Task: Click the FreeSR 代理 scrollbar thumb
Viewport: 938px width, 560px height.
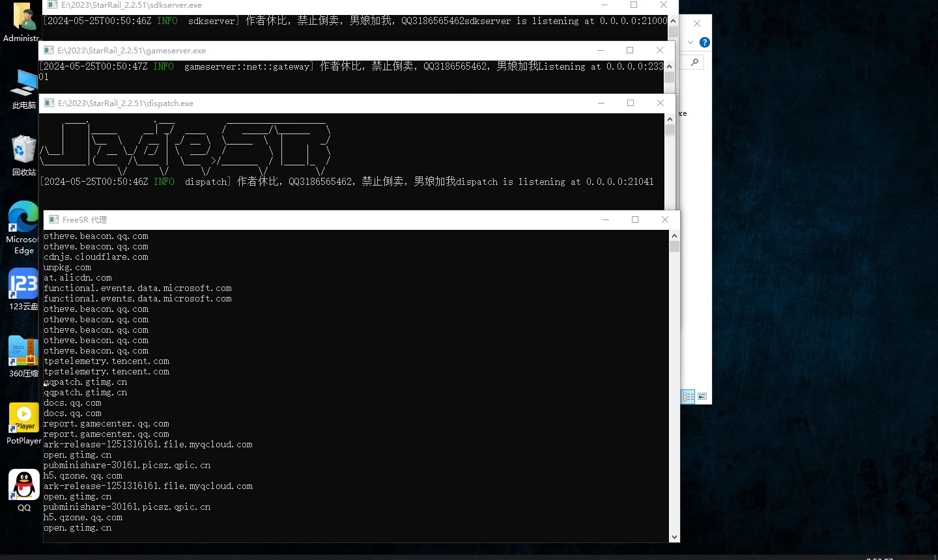Action: pos(674,247)
